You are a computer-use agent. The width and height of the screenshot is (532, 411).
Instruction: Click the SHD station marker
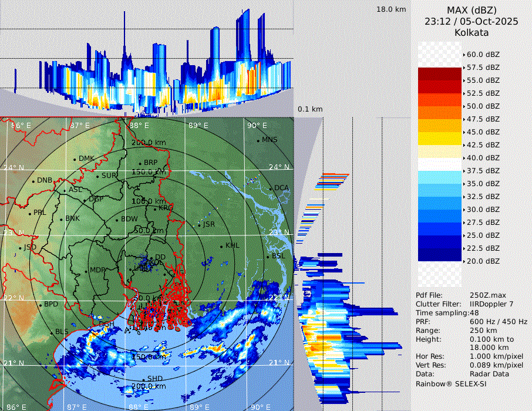[x=144, y=379]
